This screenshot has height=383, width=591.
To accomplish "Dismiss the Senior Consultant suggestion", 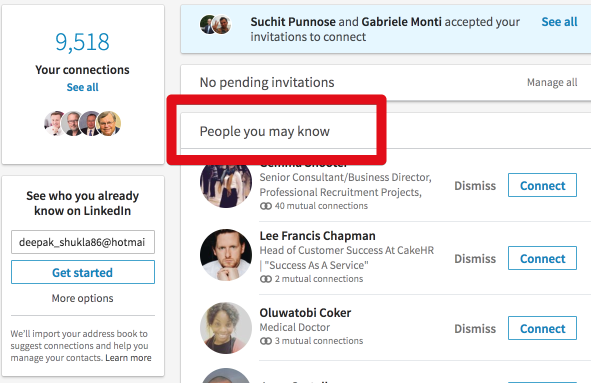I will [x=475, y=185].
